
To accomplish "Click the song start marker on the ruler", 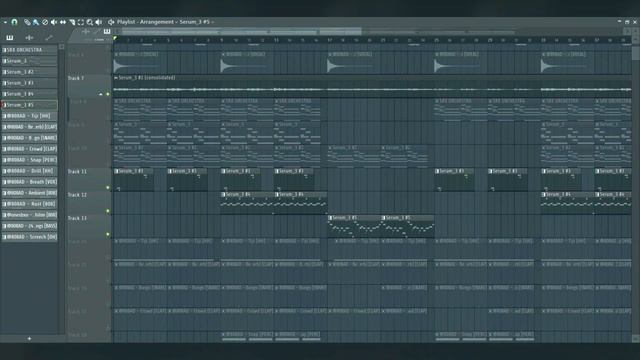I will 116,39.
